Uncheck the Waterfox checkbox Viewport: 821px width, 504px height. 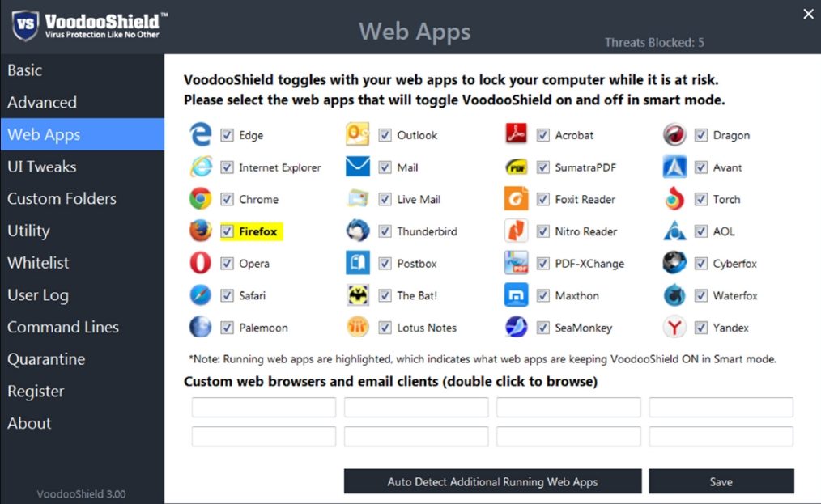tap(701, 296)
